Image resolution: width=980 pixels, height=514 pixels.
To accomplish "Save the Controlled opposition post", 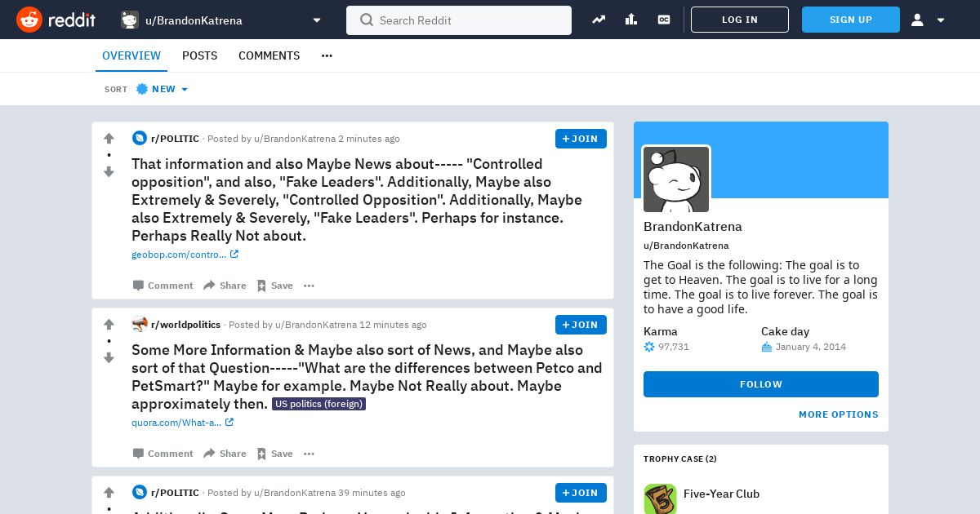I will [x=274, y=286].
